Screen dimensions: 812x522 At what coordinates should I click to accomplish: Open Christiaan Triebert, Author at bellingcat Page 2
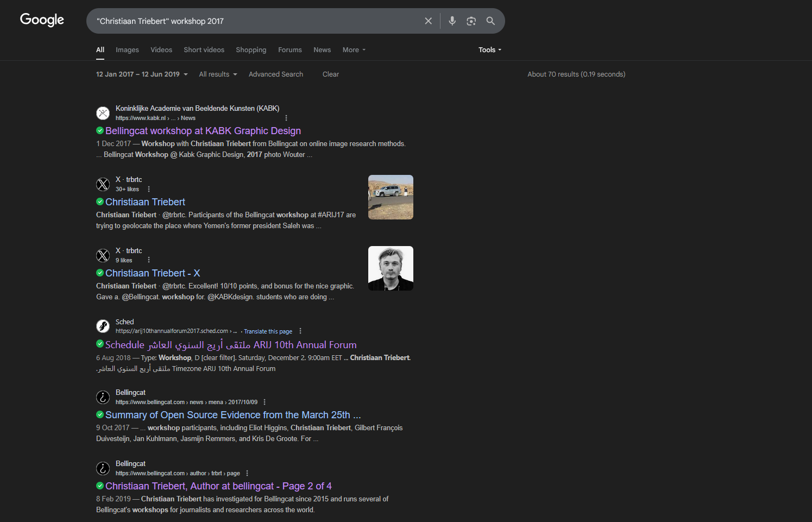pyautogui.click(x=218, y=486)
